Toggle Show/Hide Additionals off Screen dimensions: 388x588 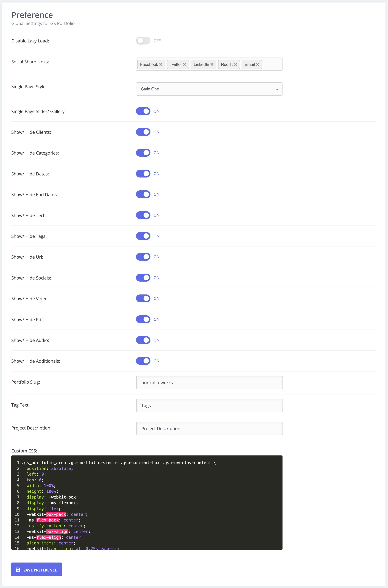click(143, 361)
